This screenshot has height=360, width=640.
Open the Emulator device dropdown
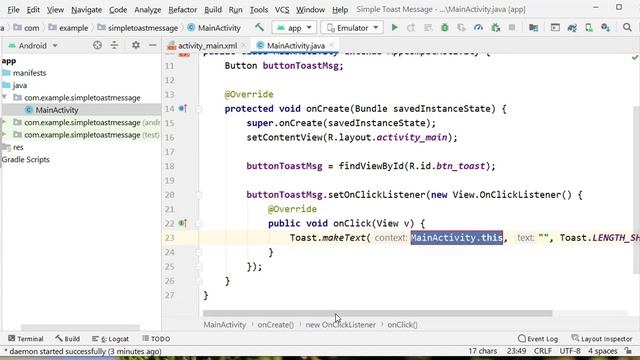tap(352, 28)
